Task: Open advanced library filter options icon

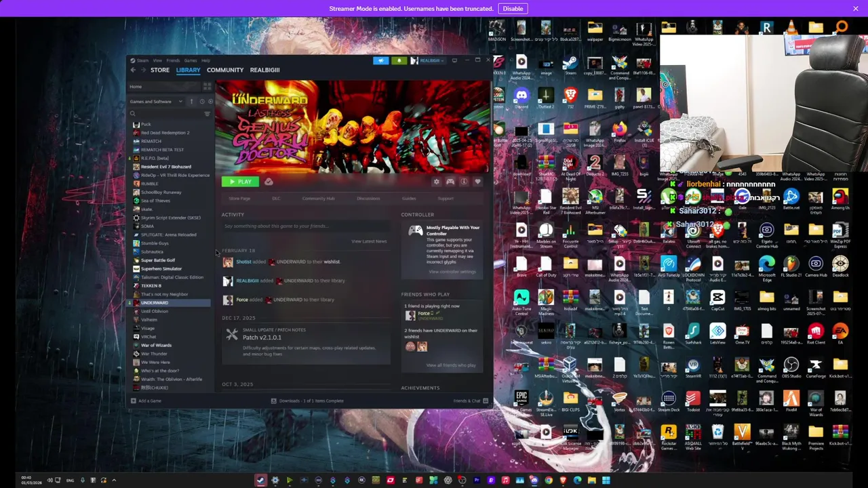Action: click(207, 114)
